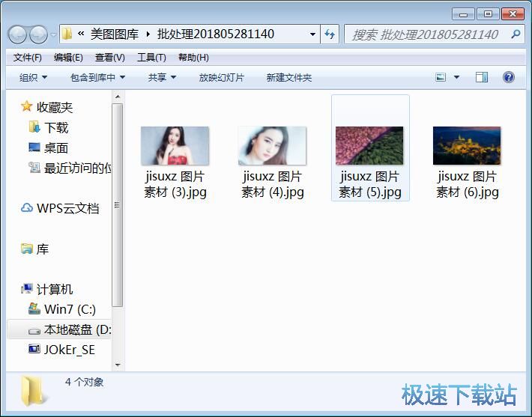
Task: Click file name jisuxz 图片素材 (4).jpg
Action: click(x=273, y=184)
